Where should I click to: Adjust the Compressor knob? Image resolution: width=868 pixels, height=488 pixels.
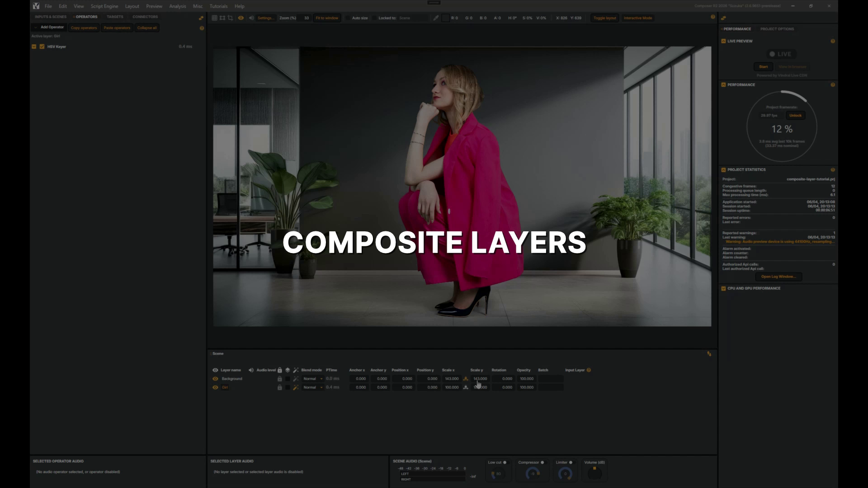pyautogui.click(x=533, y=473)
